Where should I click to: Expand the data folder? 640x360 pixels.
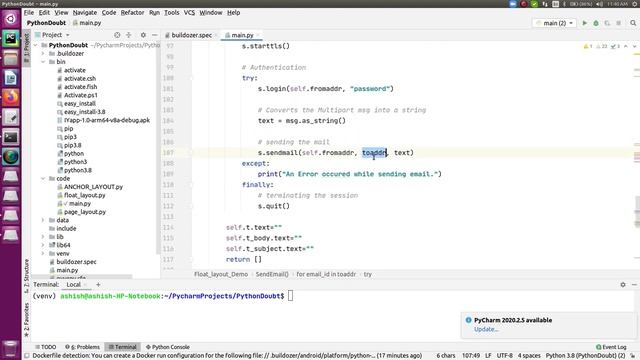tap(43, 220)
